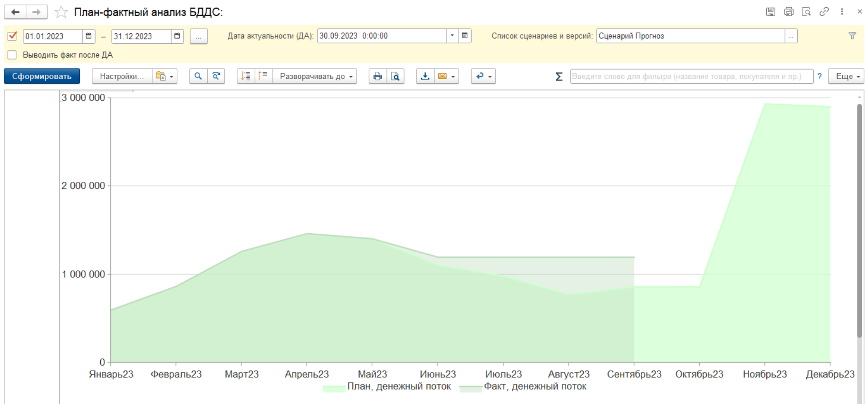Open the email send dropdown arrow
The width and height of the screenshot is (868, 404).
[x=453, y=76]
